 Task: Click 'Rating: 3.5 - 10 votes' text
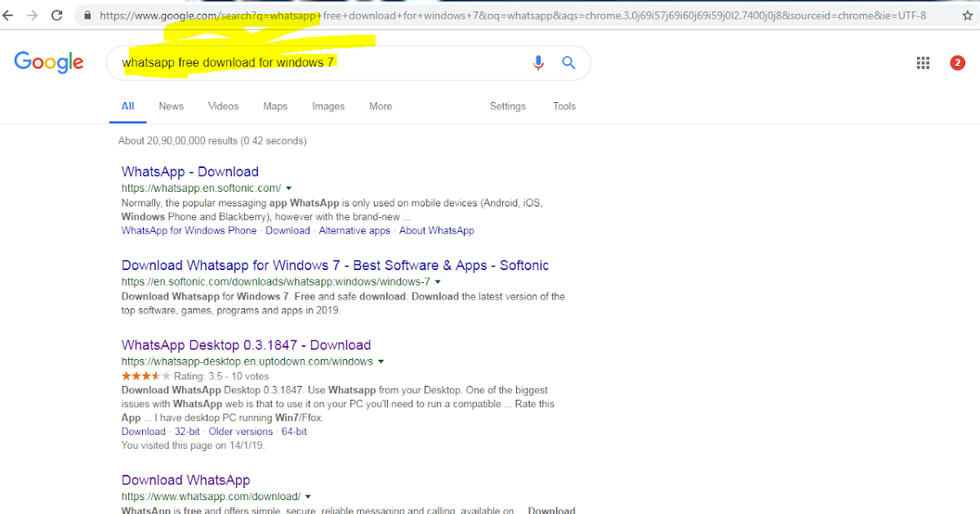[x=221, y=376]
